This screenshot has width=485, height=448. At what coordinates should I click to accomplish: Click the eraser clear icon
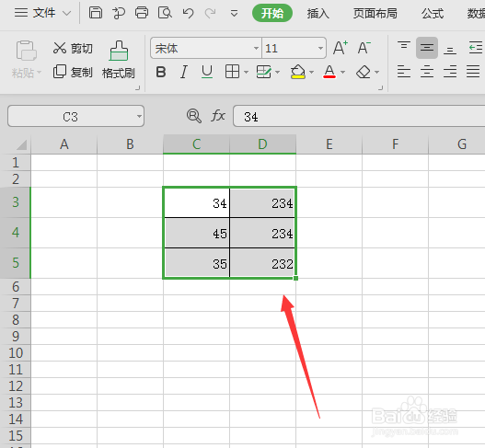click(x=364, y=72)
